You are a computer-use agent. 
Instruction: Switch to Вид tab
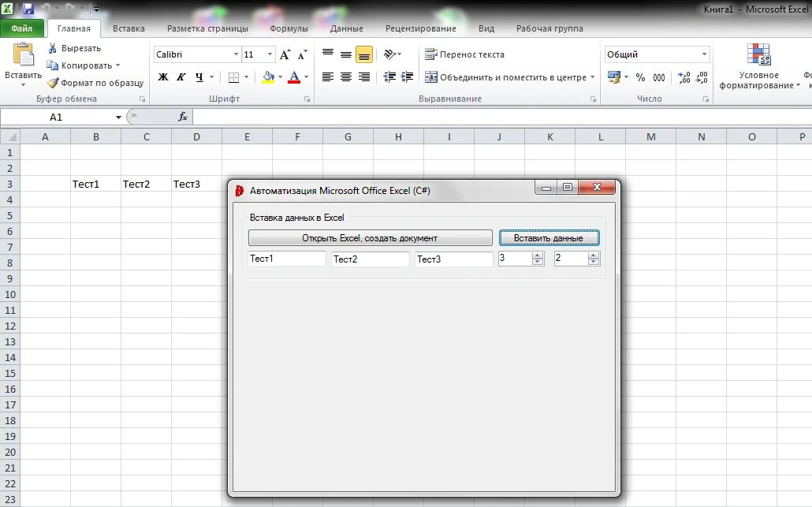(486, 28)
